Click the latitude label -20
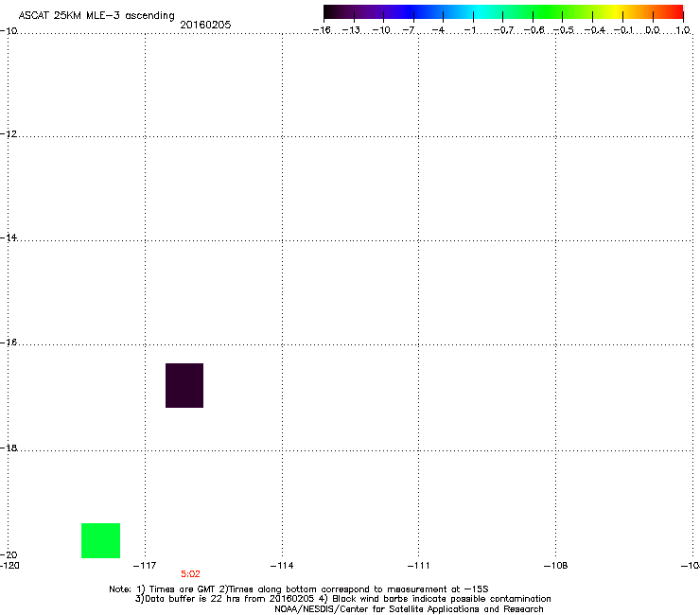Image resolution: width=700 pixels, height=615 pixels. pyautogui.click(x=9, y=554)
